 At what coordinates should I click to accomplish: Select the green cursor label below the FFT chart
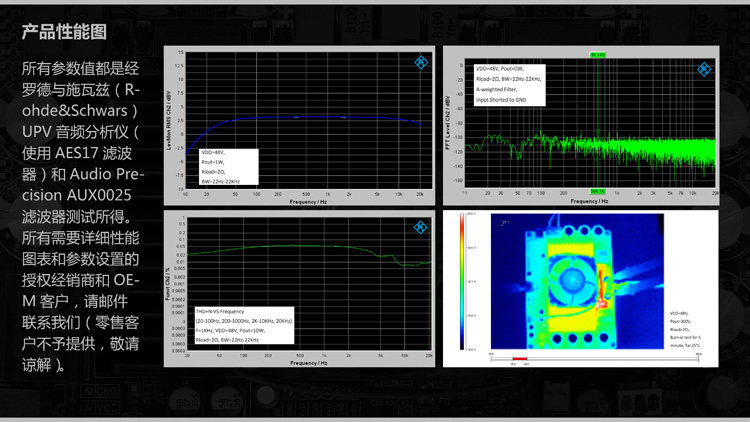(597, 191)
